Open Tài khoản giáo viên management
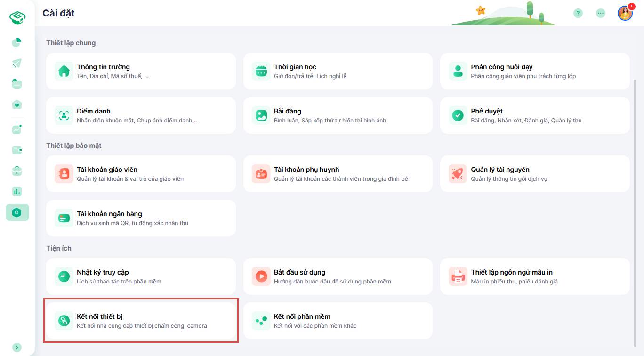 pyautogui.click(x=141, y=174)
